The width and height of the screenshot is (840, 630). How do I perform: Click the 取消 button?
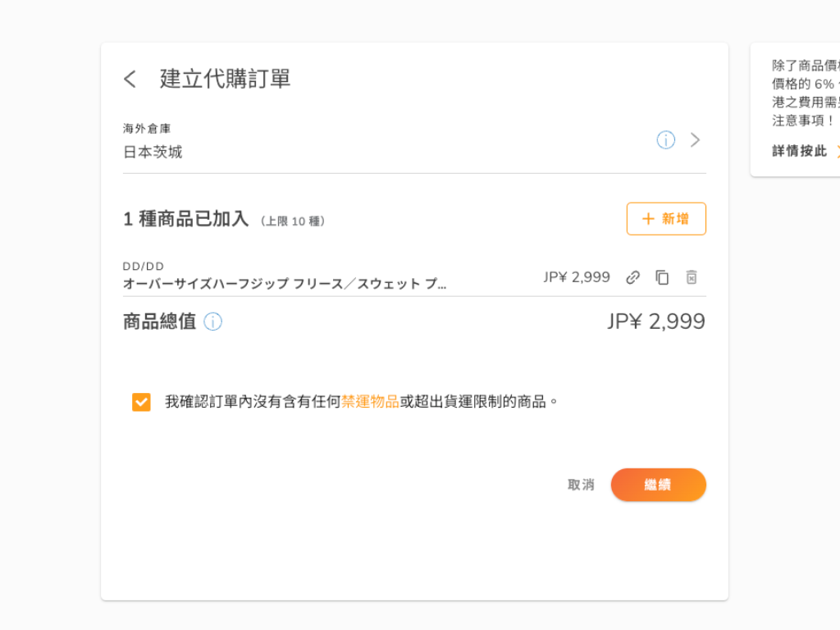pyautogui.click(x=581, y=485)
